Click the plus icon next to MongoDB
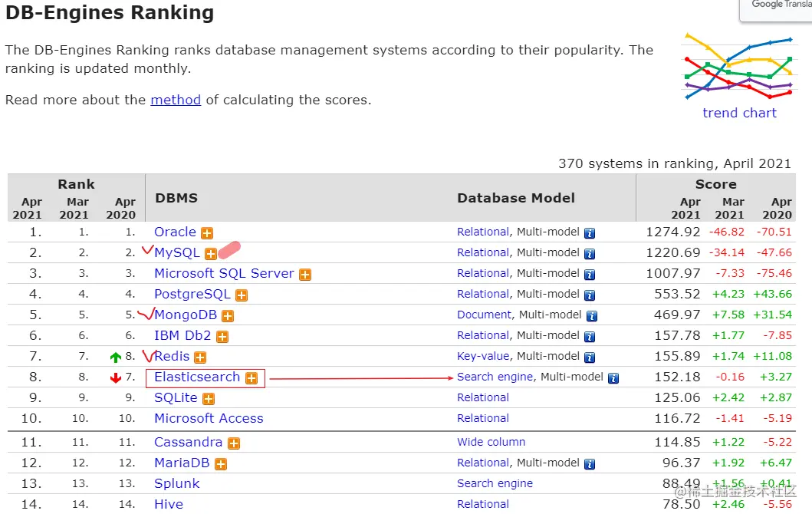This screenshot has width=812, height=514. [228, 316]
